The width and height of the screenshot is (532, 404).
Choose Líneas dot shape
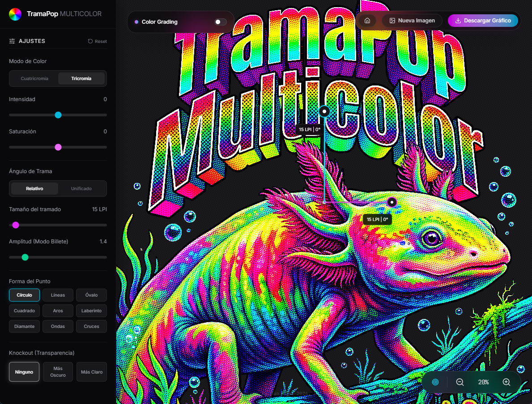(x=58, y=295)
